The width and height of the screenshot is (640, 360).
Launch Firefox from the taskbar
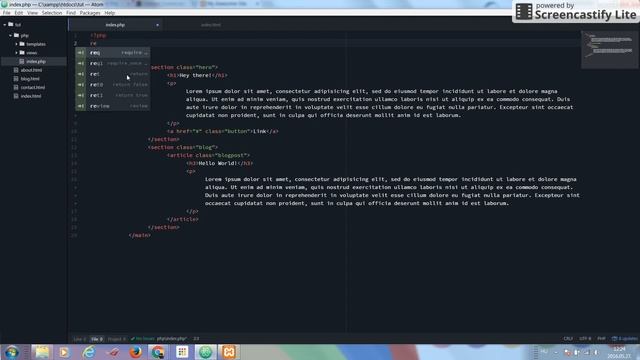click(135, 352)
